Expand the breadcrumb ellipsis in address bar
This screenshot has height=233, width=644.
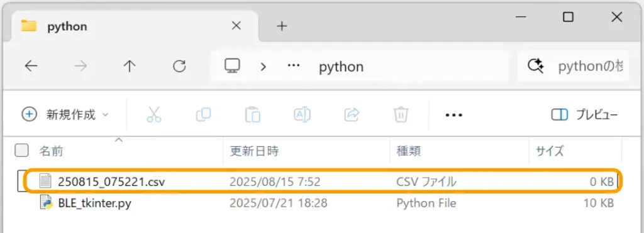(293, 66)
